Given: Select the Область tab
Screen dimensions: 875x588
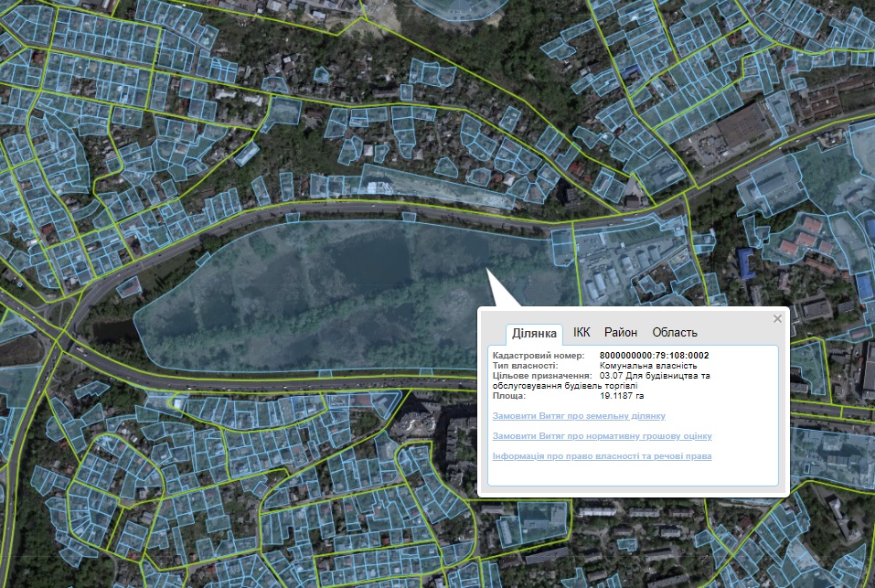Looking at the screenshot, I should [x=675, y=332].
